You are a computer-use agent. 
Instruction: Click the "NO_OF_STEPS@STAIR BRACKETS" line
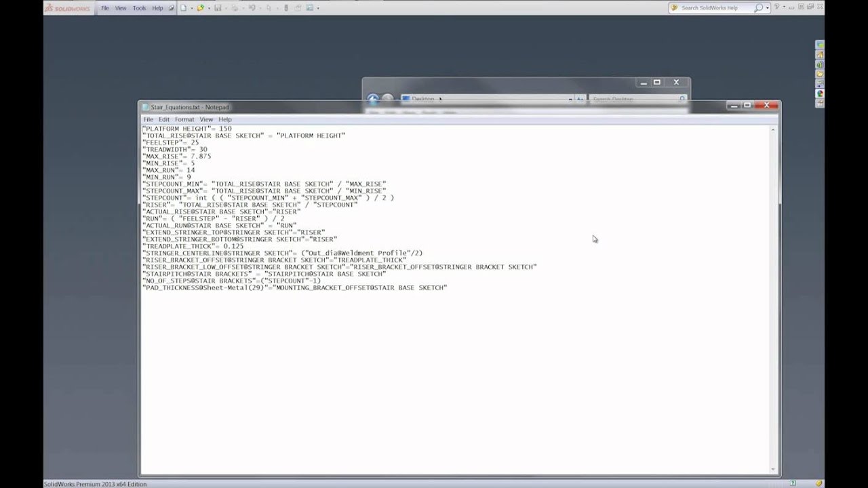231,281
